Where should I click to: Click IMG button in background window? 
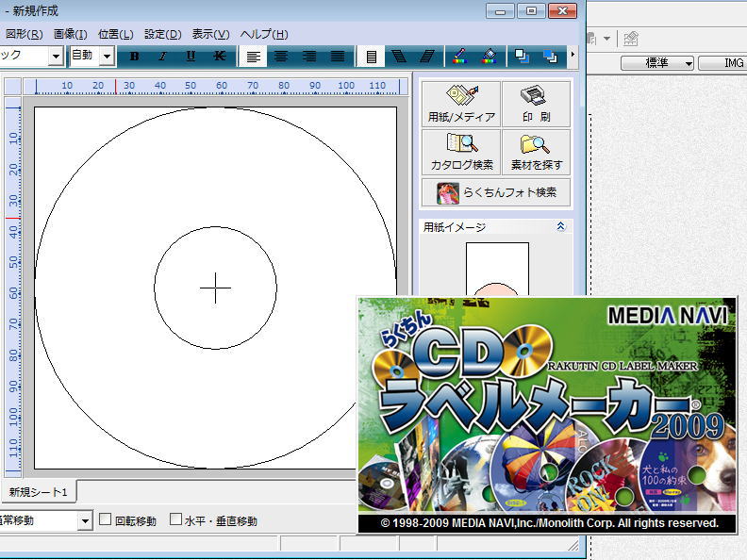(723, 63)
